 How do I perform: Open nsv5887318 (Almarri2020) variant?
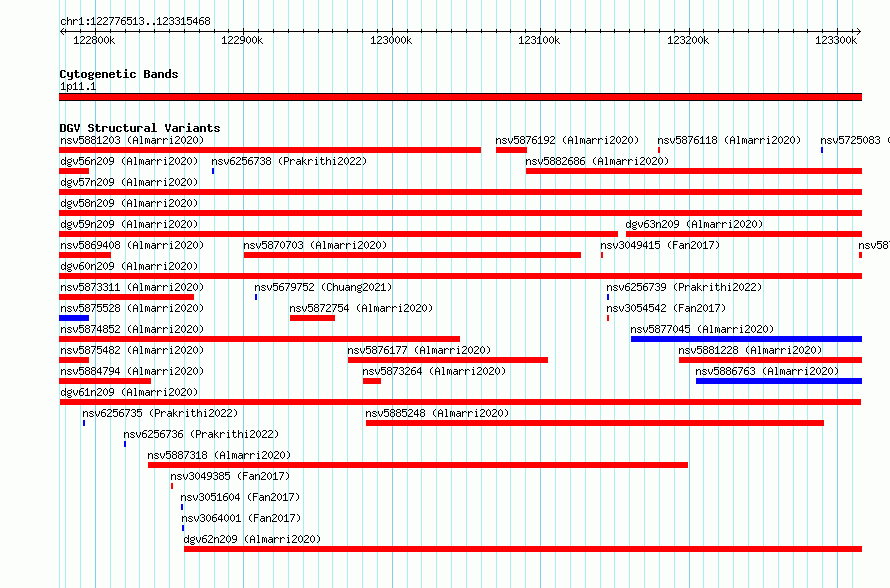tap(219, 455)
